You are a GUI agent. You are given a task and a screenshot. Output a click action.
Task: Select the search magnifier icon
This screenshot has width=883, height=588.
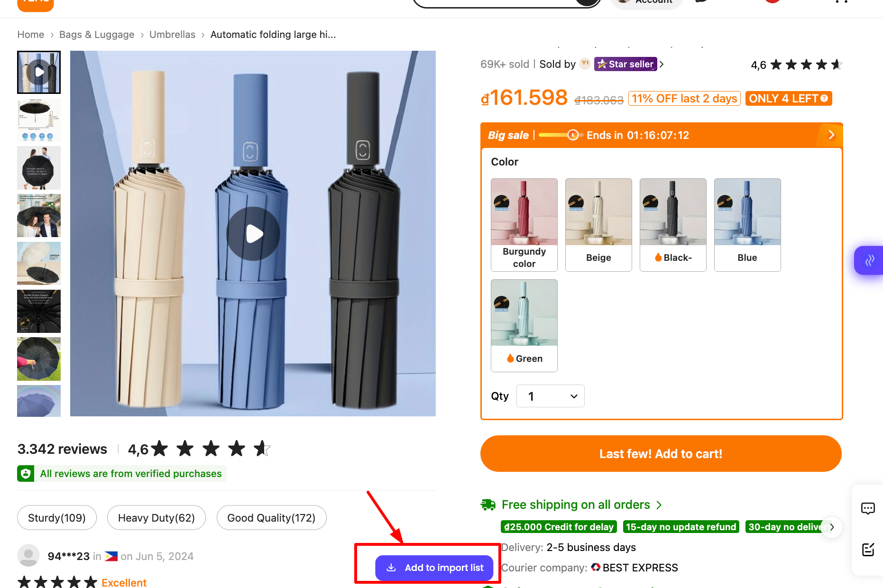pos(586,2)
